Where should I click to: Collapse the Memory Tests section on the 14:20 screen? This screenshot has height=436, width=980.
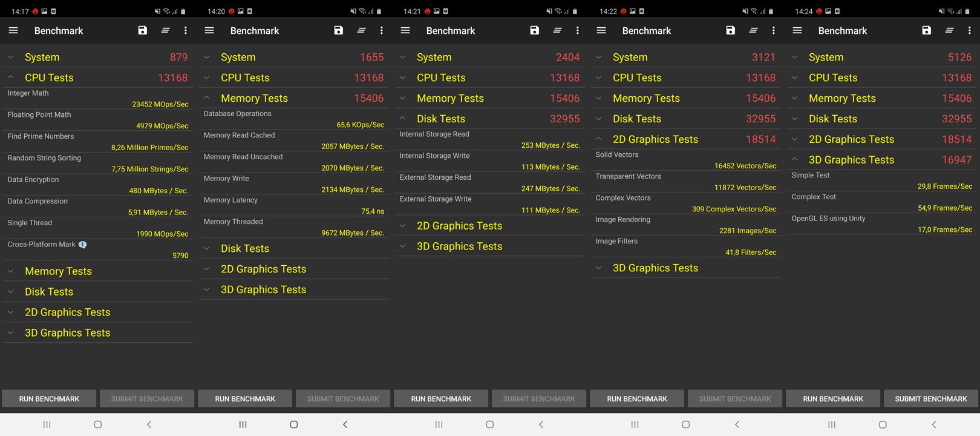click(294, 98)
